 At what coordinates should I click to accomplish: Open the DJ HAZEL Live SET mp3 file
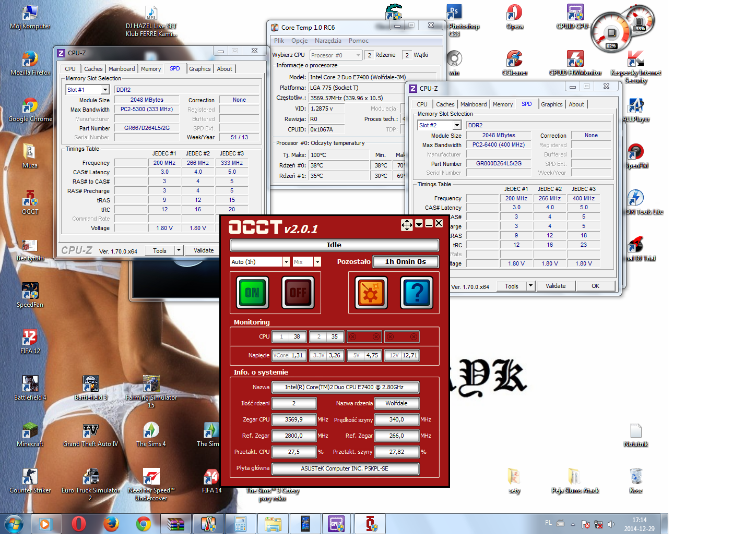click(x=151, y=21)
